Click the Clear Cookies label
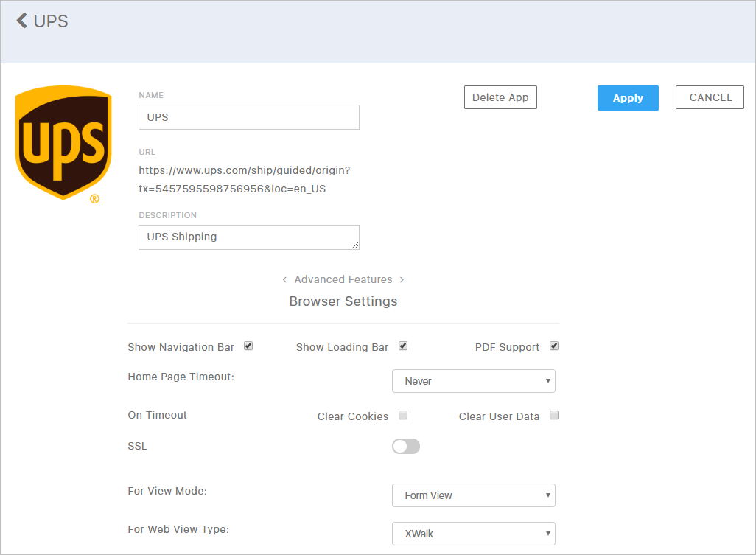Screen dimensions: 756x555 [352, 416]
